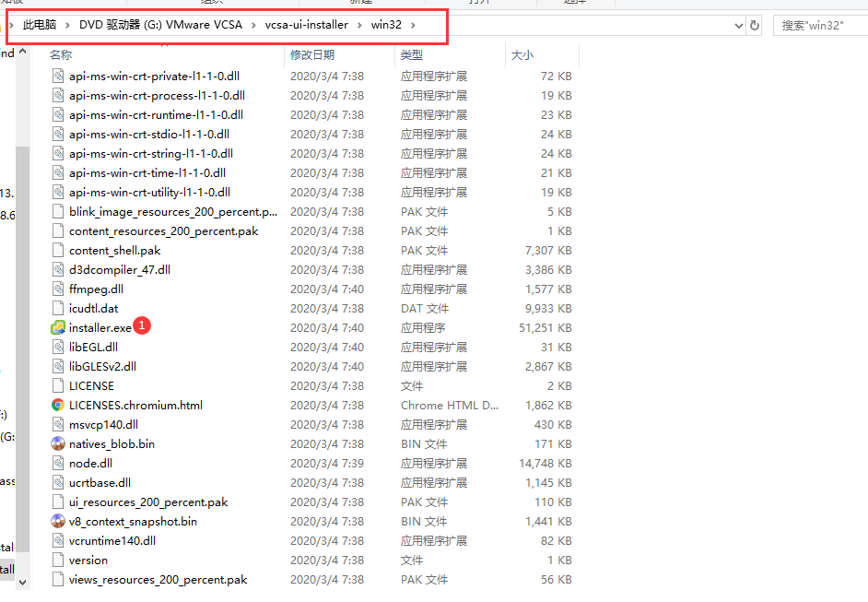Click the content_shell.pak file icon
The image size is (868, 602).
tap(59, 250)
